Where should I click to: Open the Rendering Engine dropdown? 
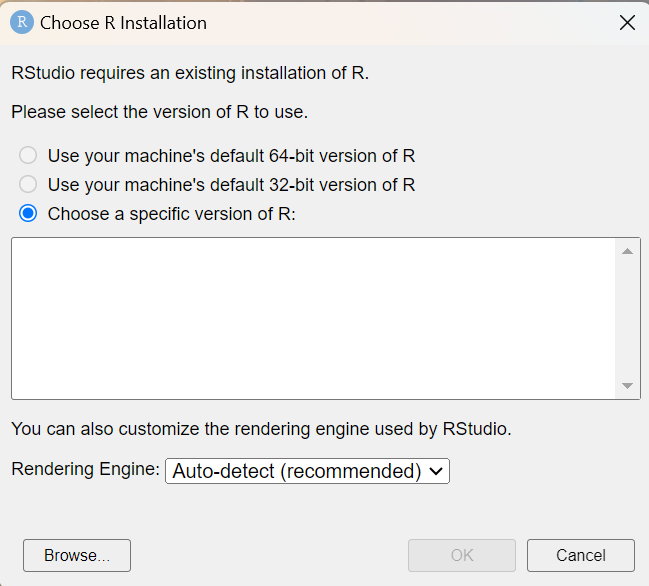pos(307,471)
